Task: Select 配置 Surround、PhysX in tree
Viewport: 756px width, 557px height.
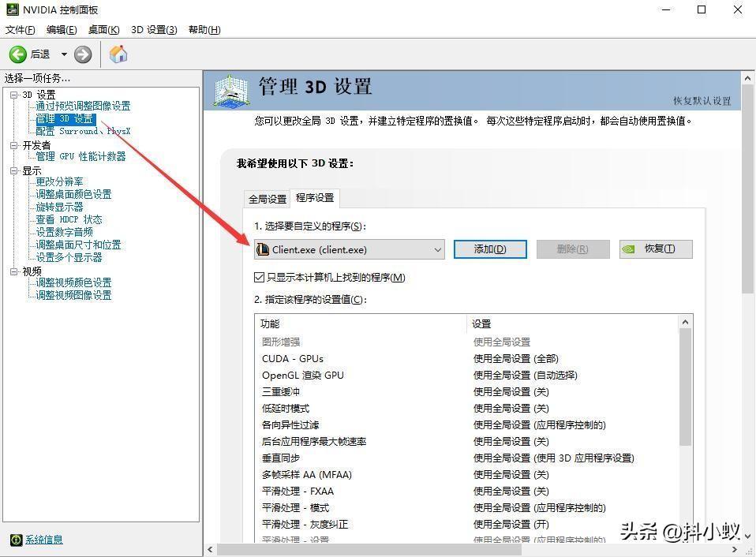Action: point(83,131)
